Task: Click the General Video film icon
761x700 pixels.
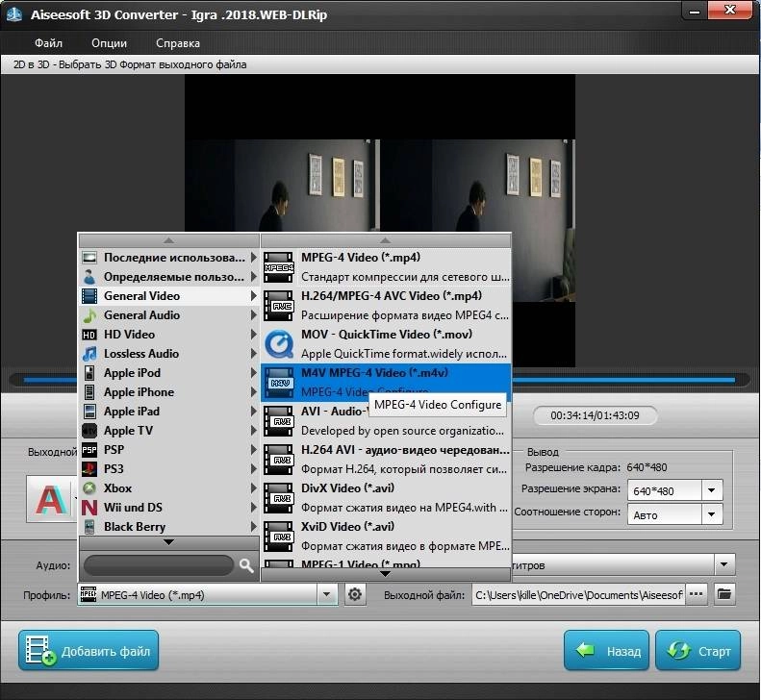Action: tap(89, 296)
